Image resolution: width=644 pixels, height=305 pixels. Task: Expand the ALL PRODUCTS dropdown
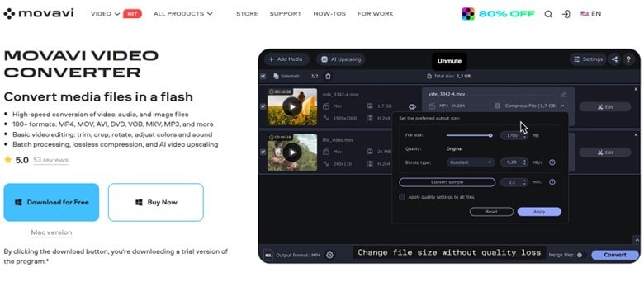pos(183,13)
